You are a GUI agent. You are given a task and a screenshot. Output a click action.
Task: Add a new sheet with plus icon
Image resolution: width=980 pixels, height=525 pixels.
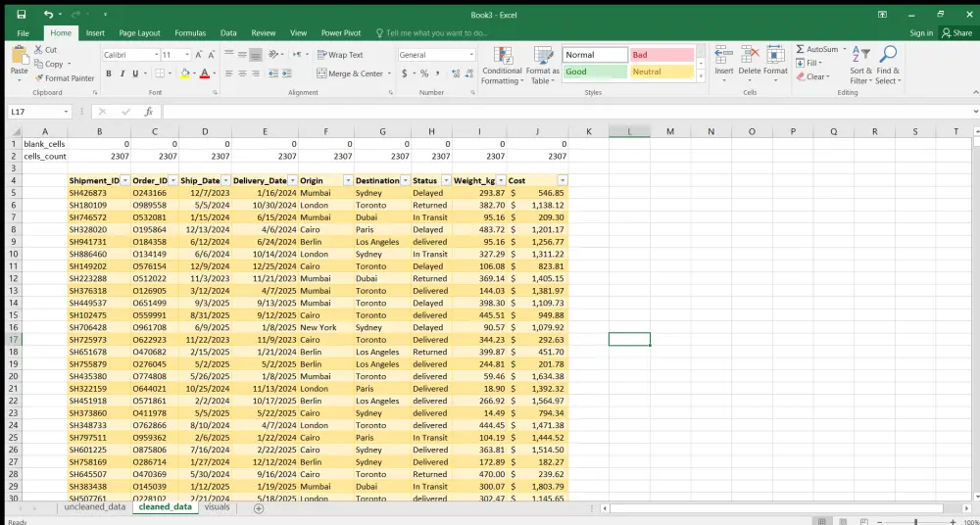pos(259,508)
